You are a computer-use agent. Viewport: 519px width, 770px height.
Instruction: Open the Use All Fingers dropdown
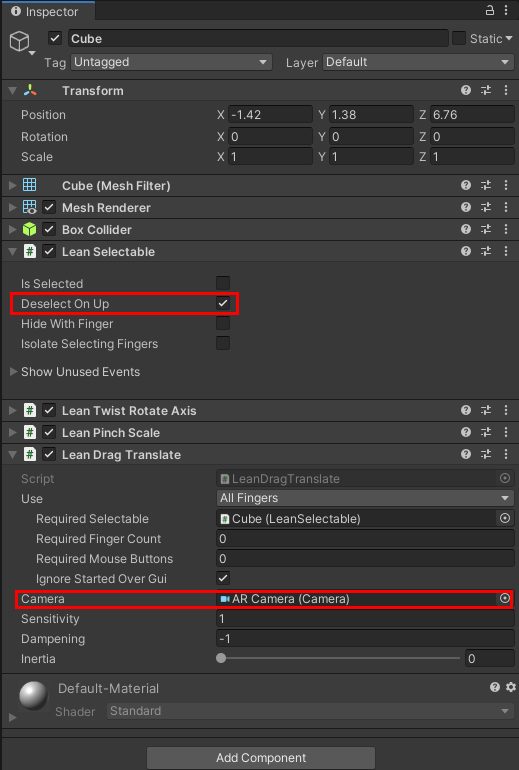point(365,498)
